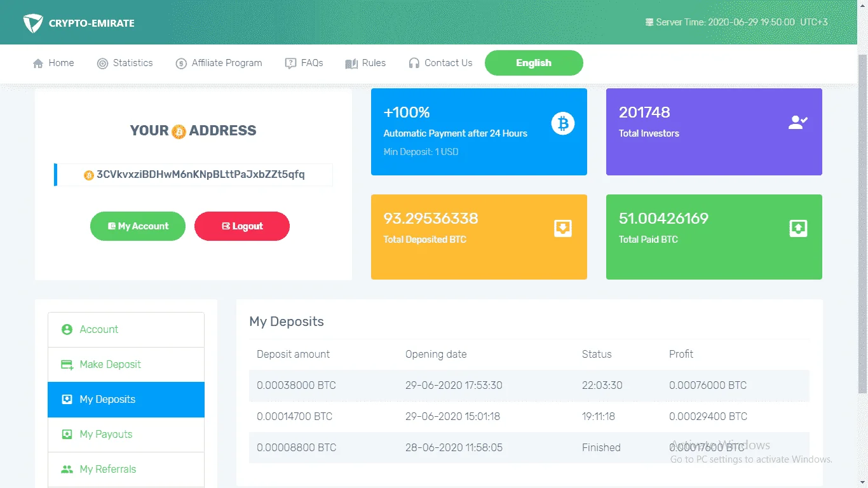Click the bitcoin coin in YOUR ADDRESS heading
Image resolution: width=868 pixels, height=488 pixels.
179,132
